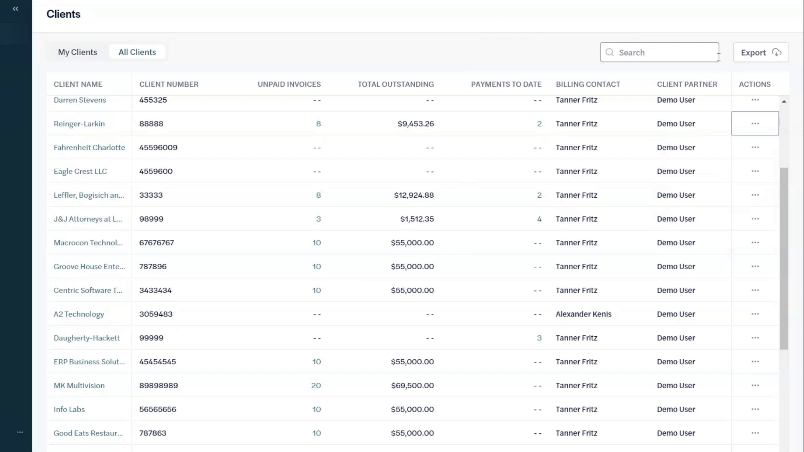
Task: Open the Info Labs client link
Action: click(69, 409)
